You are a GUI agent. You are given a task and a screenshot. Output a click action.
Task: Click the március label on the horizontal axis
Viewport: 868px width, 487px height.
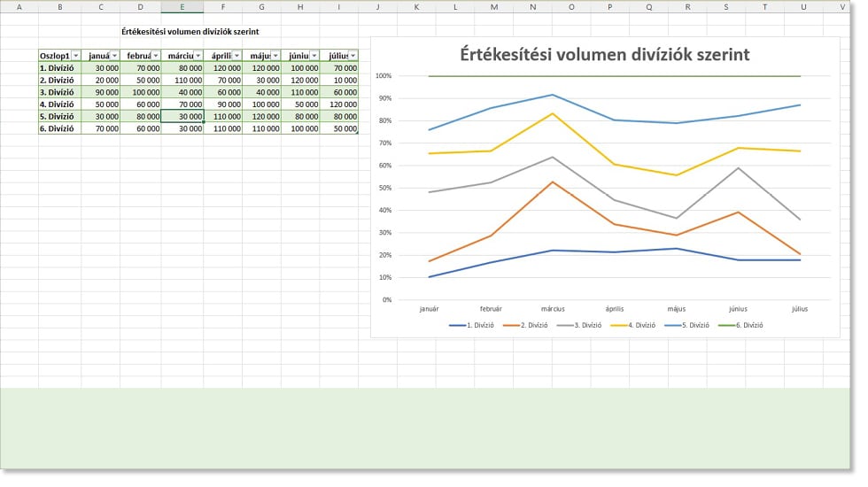553,309
